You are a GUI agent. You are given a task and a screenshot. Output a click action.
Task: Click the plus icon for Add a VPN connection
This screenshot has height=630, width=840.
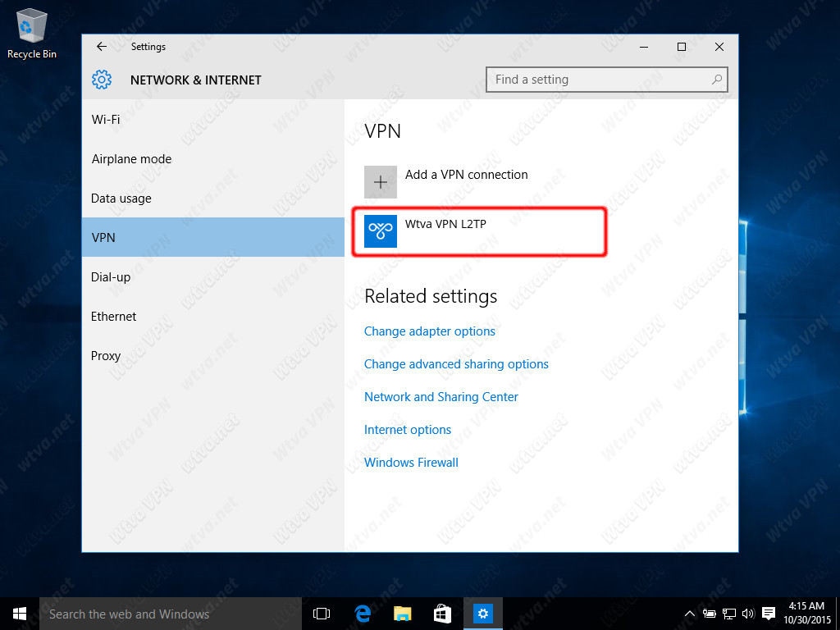click(381, 182)
